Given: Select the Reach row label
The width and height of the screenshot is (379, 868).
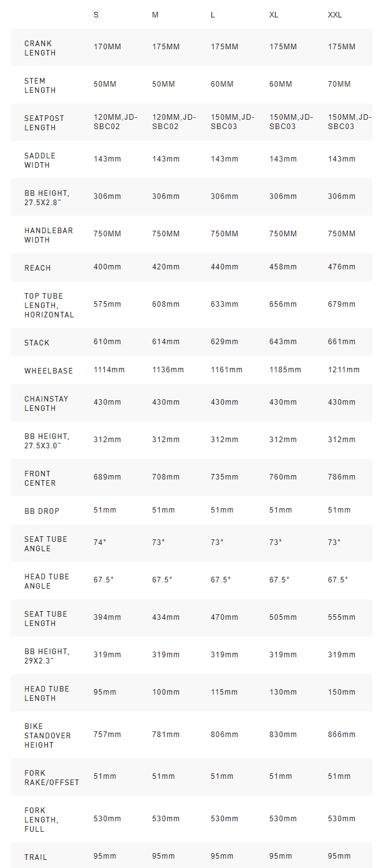Looking at the screenshot, I should (x=37, y=268).
